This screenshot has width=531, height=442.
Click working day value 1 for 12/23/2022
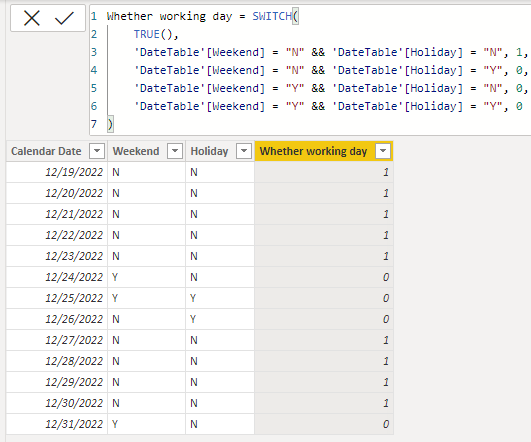click(x=324, y=256)
